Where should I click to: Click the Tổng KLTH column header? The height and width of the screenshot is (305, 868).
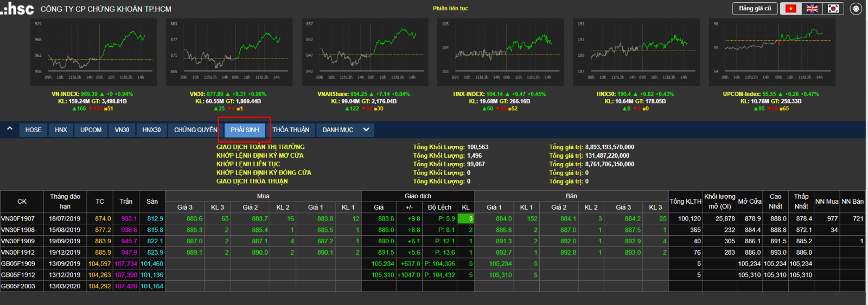pos(685,202)
